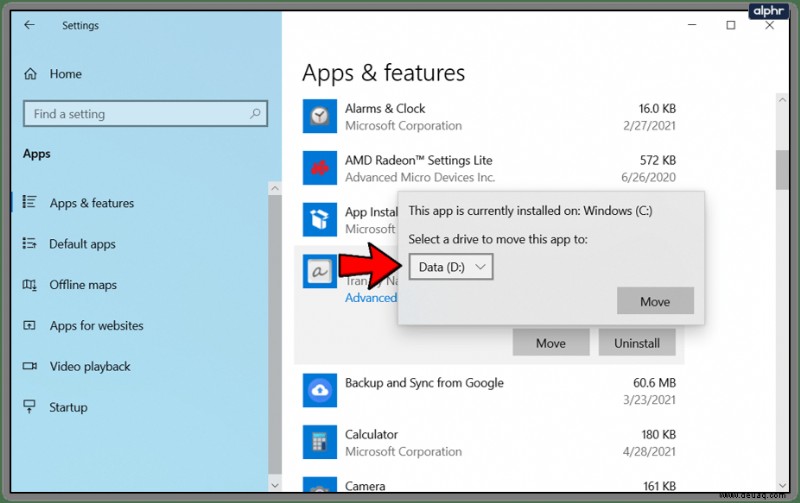Image resolution: width=800 pixels, height=503 pixels.
Task: Click the 2/27/2021 install date
Action: click(x=649, y=125)
